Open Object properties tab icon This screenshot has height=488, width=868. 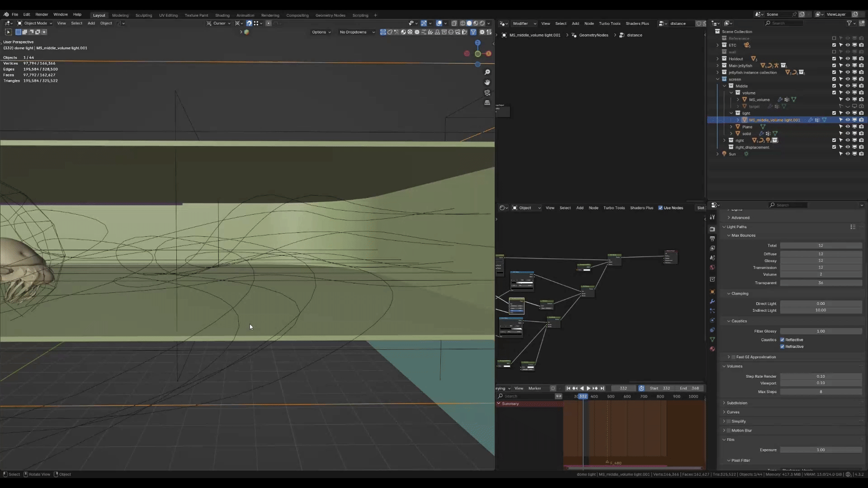(x=712, y=292)
